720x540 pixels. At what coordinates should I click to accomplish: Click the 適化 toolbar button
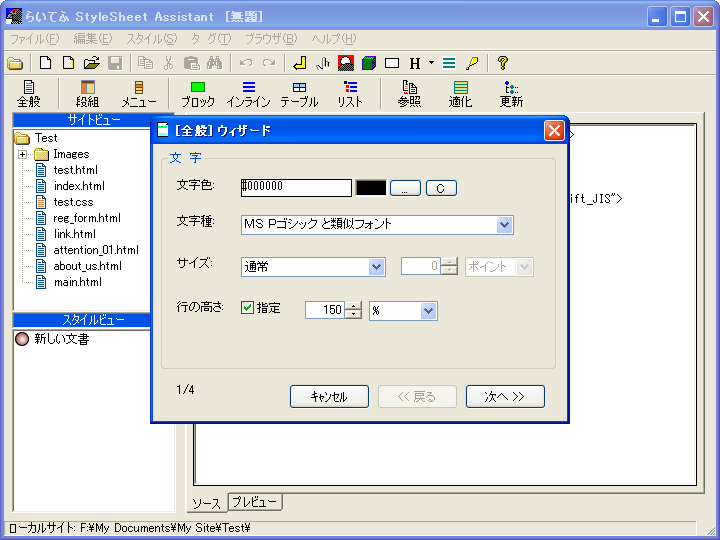click(460, 94)
